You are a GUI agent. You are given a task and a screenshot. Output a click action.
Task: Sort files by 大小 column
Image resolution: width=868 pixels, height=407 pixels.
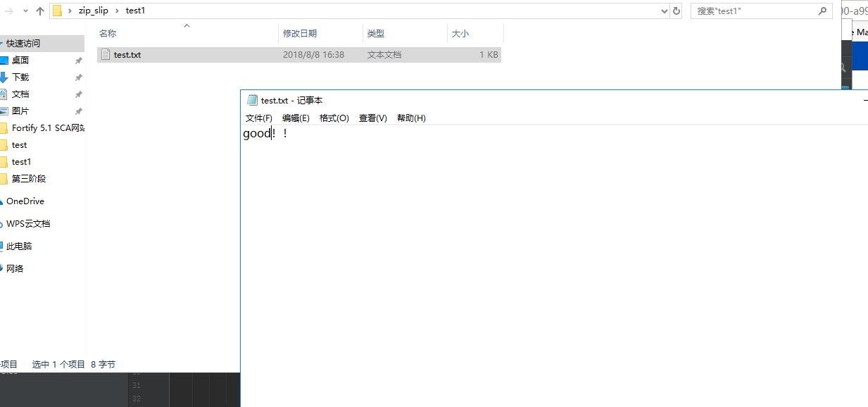coord(460,34)
